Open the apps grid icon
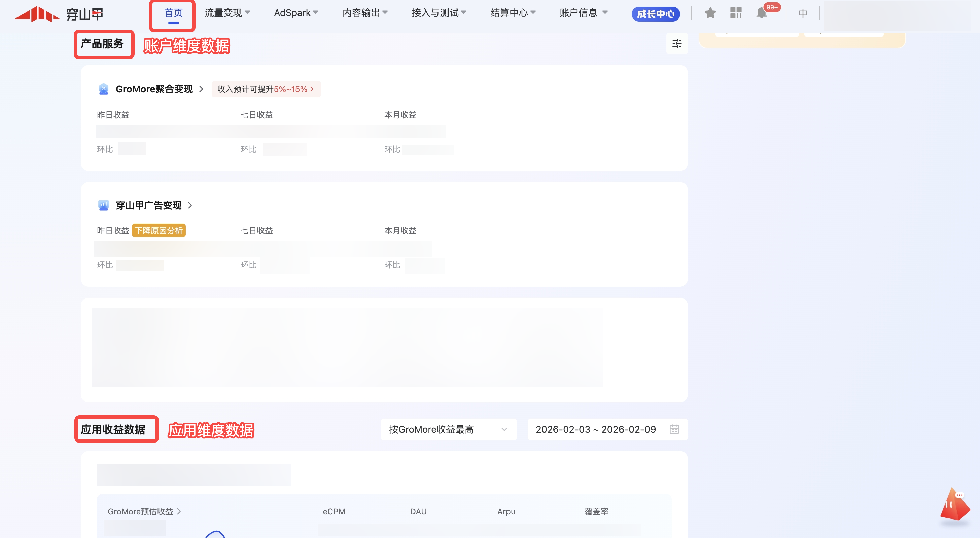The image size is (980, 538). [736, 13]
